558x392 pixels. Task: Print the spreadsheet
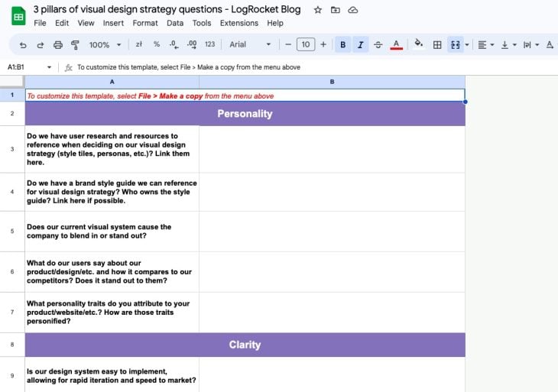57,45
